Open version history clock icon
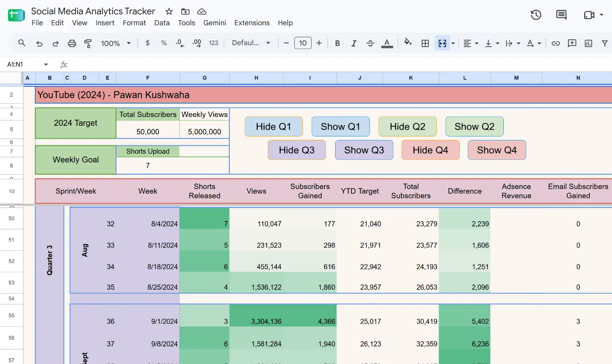The image size is (612, 364). click(536, 15)
